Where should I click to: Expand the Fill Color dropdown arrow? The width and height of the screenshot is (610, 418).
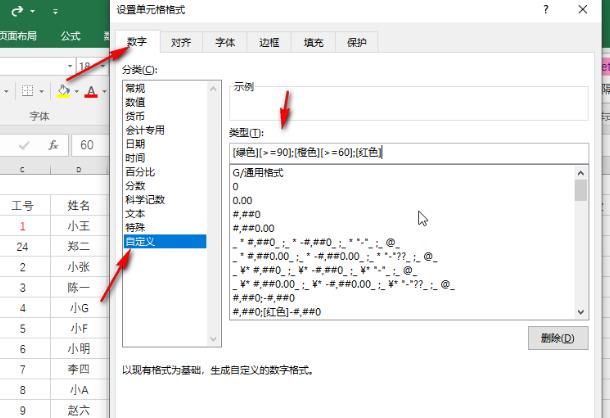pos(76,91)
